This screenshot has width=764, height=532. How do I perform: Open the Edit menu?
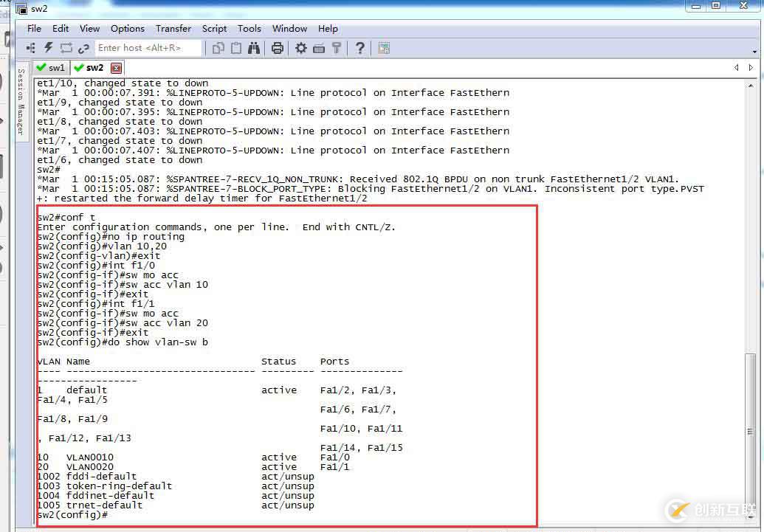coord(61,28)
